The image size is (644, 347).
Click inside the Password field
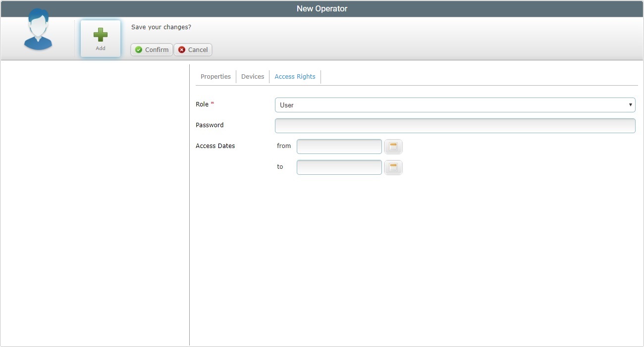pyautogui.click(x=454, y=125)
